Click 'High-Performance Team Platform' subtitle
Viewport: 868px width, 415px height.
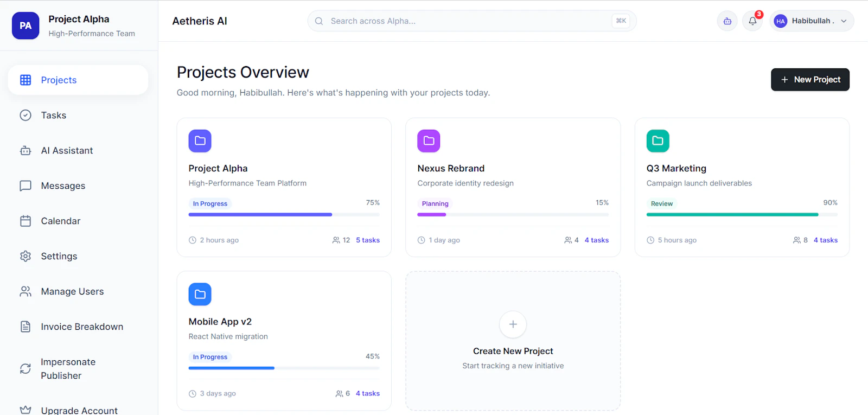pos(247,183)
